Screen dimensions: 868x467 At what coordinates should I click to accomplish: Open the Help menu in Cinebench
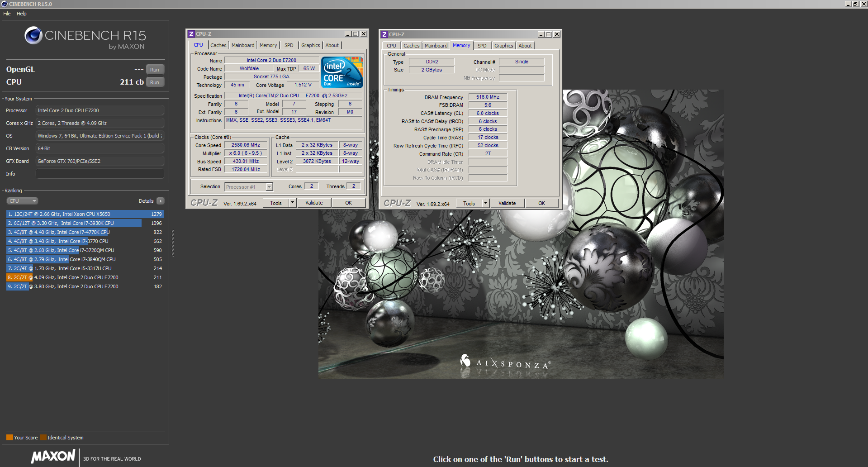[x=22, y=14]
